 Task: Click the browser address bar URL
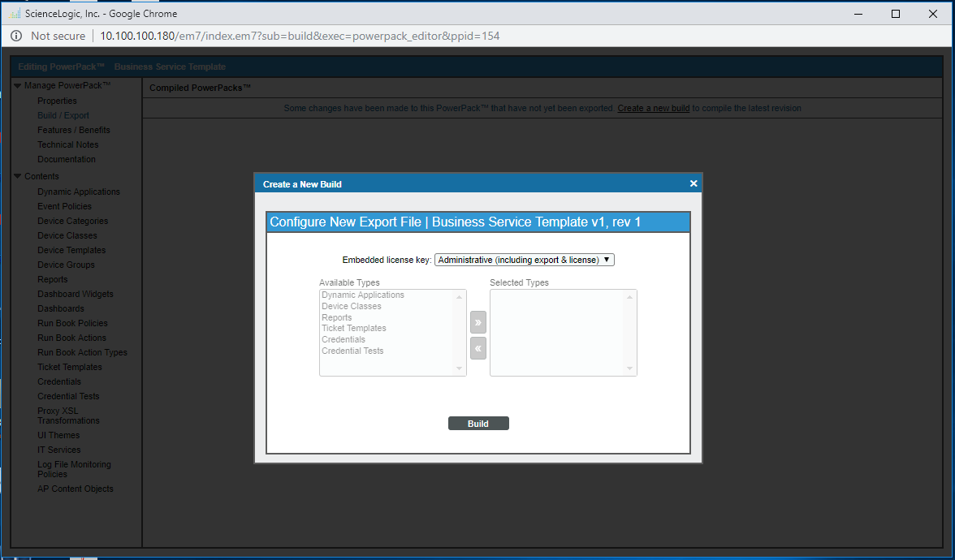tap(299, 36)
